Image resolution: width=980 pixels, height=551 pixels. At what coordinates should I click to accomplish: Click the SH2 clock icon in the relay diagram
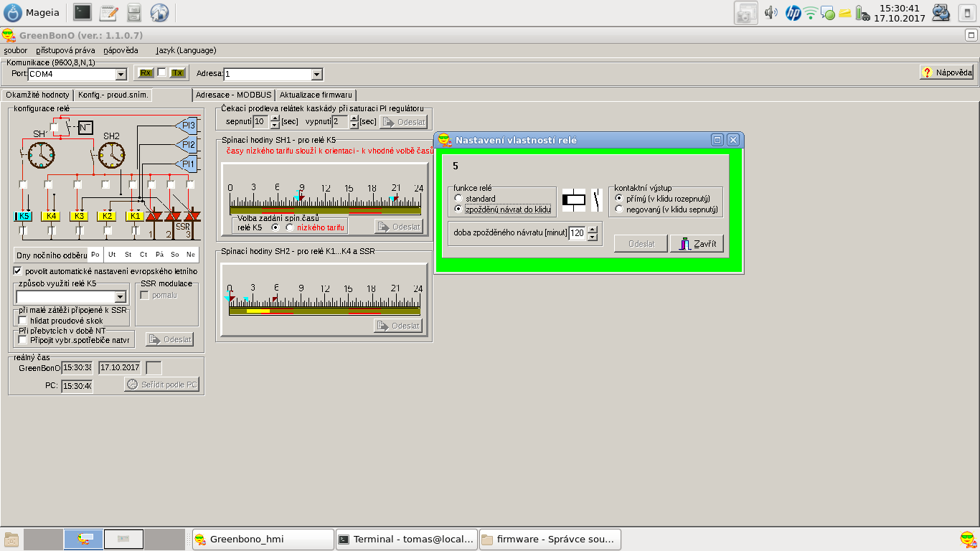click(111, 154)
